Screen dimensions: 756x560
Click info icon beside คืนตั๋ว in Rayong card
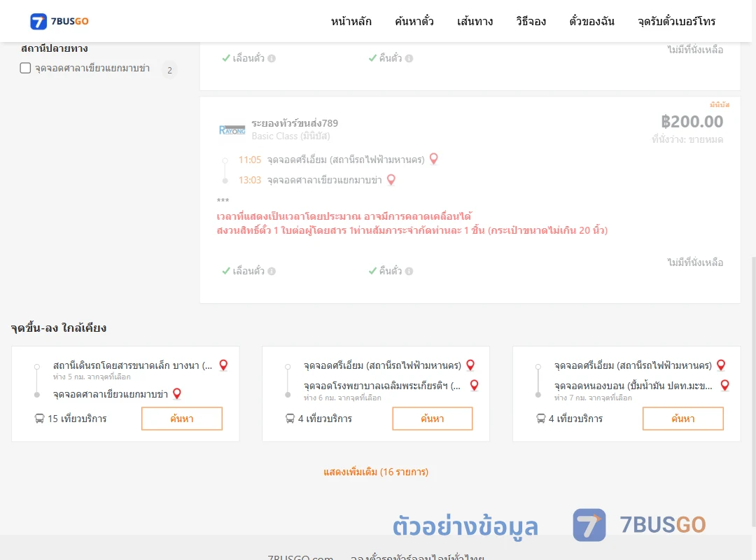(x=409, y=271)
